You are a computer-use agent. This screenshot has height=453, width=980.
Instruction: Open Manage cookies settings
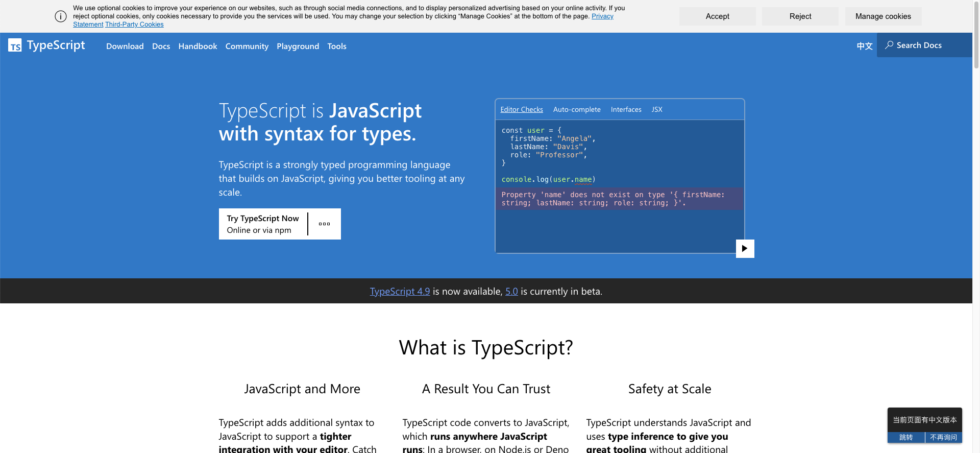pos(883,16)
